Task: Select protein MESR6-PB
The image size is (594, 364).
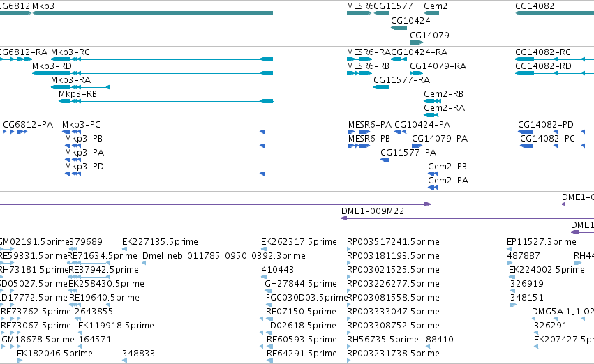Action: pyautogui.click(x=359, y=146)
